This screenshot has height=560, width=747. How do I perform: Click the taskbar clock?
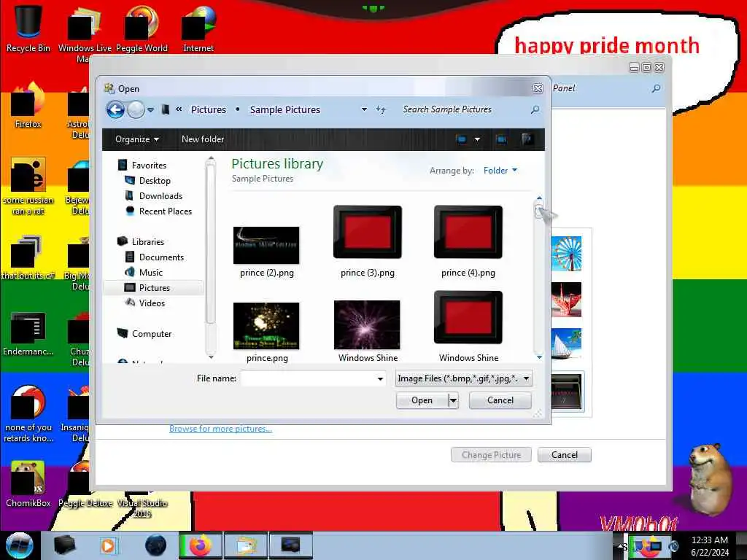coord(709,546)
